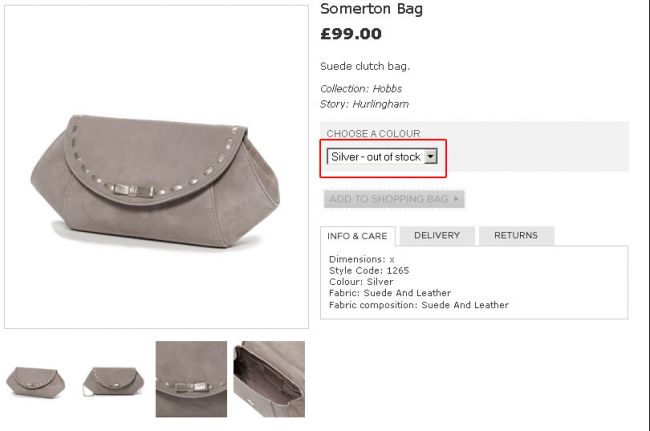Switch to the Info & Care tab

point(358,236)
